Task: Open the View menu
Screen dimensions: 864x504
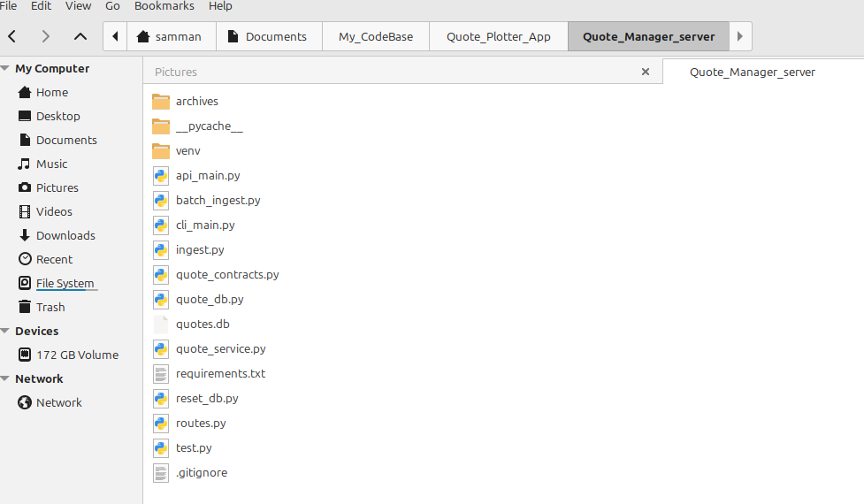Action: click(x=78, y=6)
